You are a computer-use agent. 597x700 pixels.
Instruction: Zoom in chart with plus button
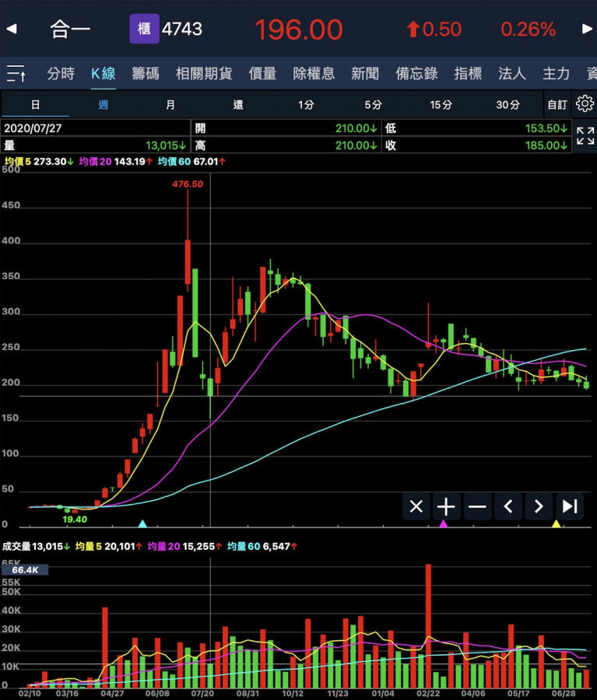(446, 507)
